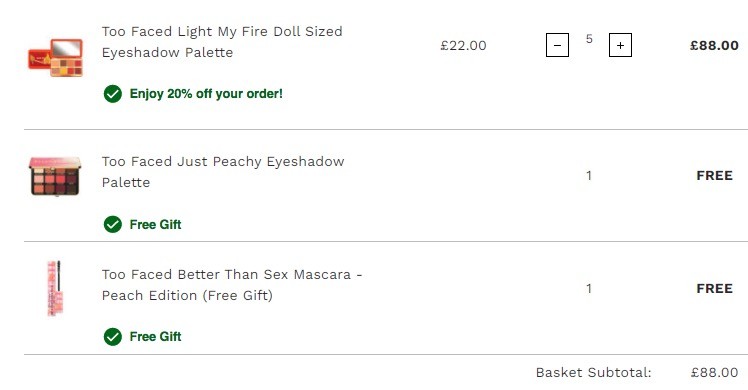
Task: Click the £88.00 line total in bold
Action: (x=714, y=46)
